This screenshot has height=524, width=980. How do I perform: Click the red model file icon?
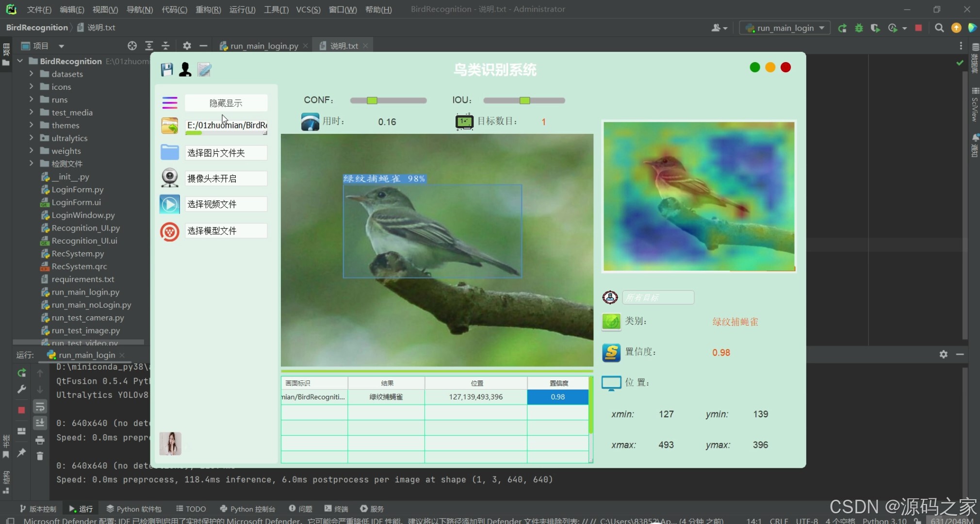(x=170, y=231)
